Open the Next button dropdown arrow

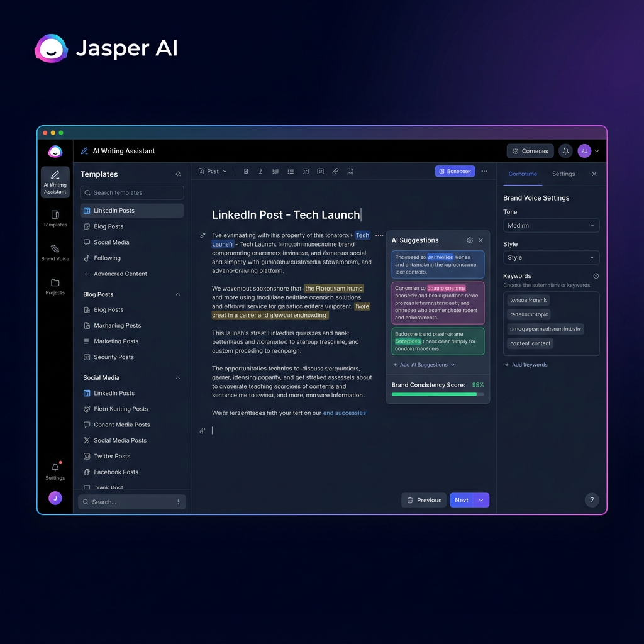481,500
